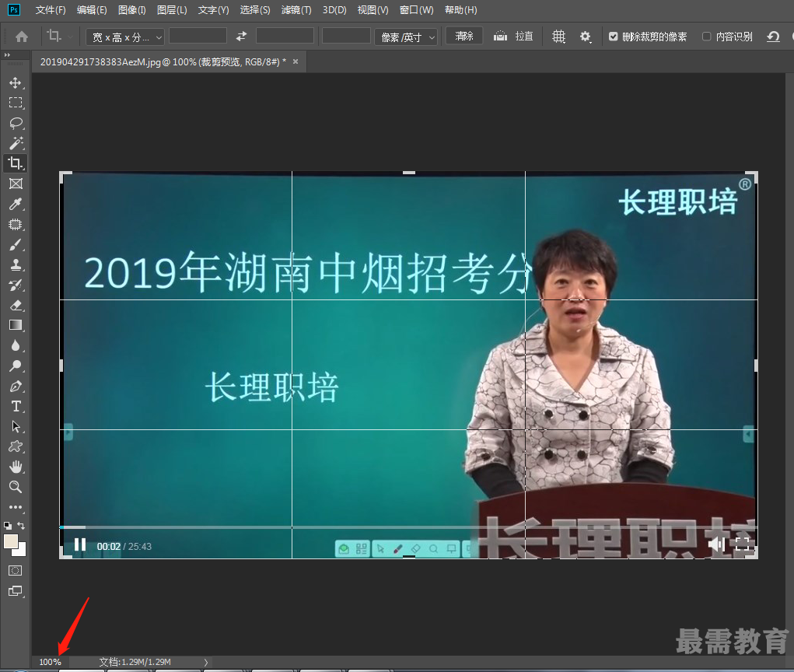Open crop overlay grid options
The width and height of the screenshot is (794, 672).
(x=558, y=37)
